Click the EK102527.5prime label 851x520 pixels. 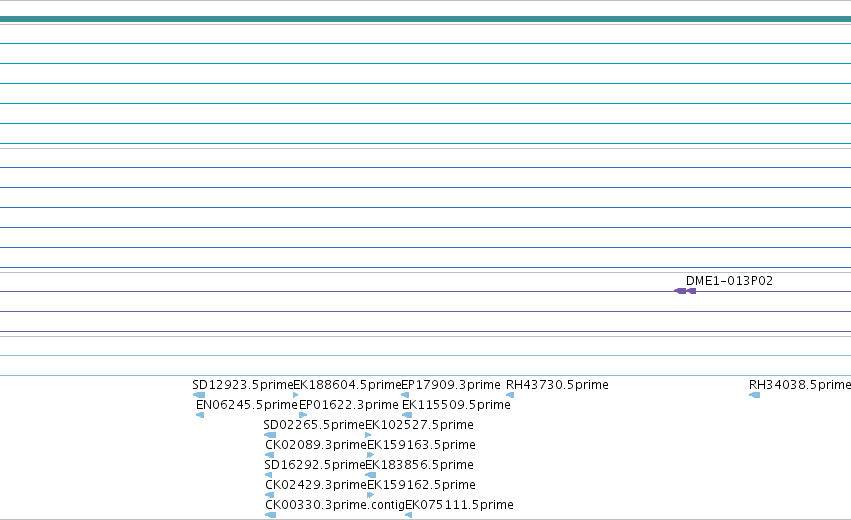coord(420,425)
